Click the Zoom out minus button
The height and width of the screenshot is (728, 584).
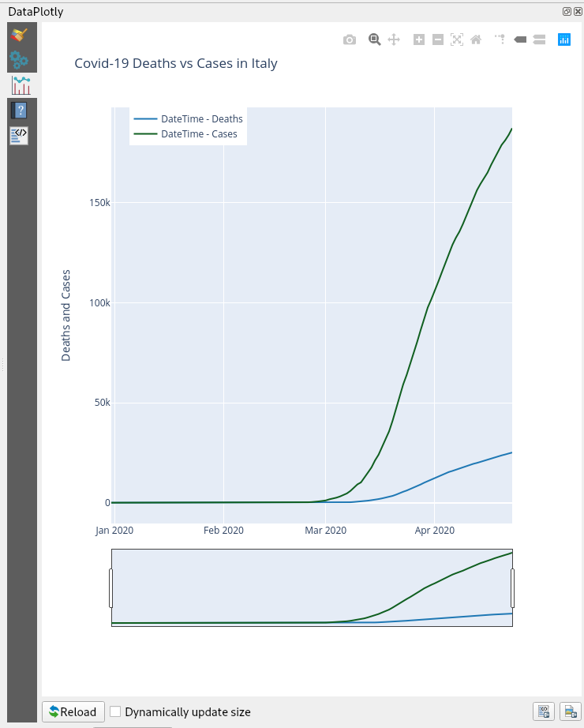pyautogui.click(x=438, y=39)
